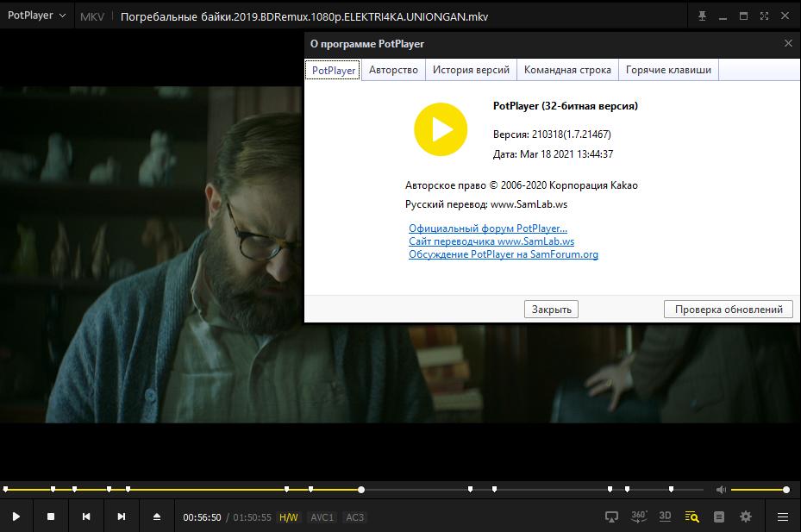Toggle H/W hardware acceleration indicator
This screenshot has height=532, width=801.
288,517
